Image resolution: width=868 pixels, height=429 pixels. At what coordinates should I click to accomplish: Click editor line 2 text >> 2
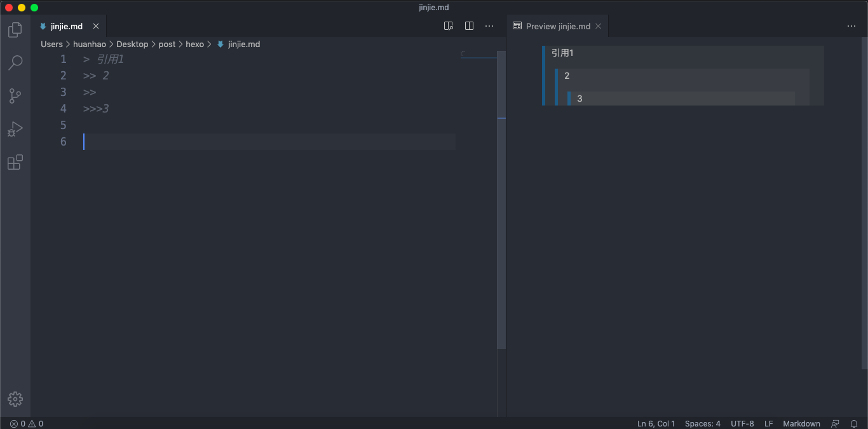96,76
